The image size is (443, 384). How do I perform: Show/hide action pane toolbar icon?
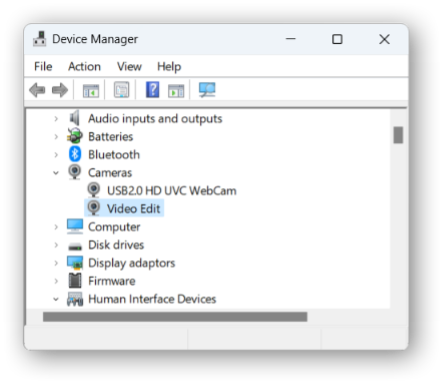click(176, 90)
